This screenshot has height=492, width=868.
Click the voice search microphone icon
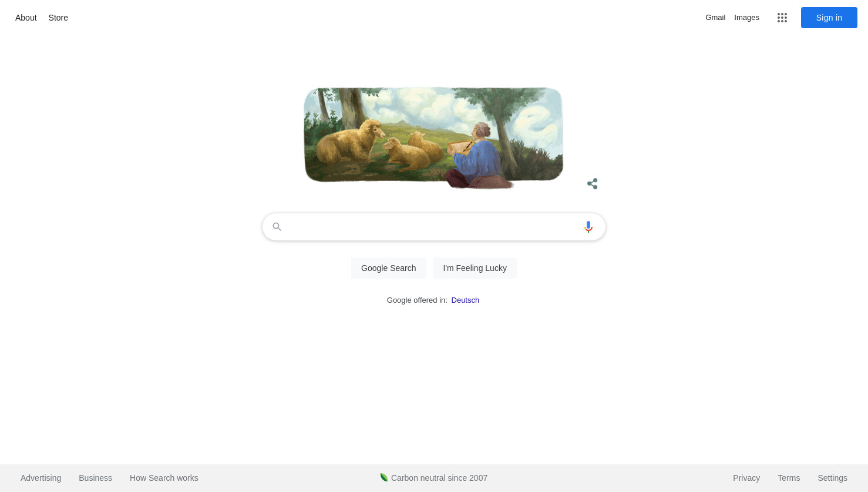(x=588, y=227)
